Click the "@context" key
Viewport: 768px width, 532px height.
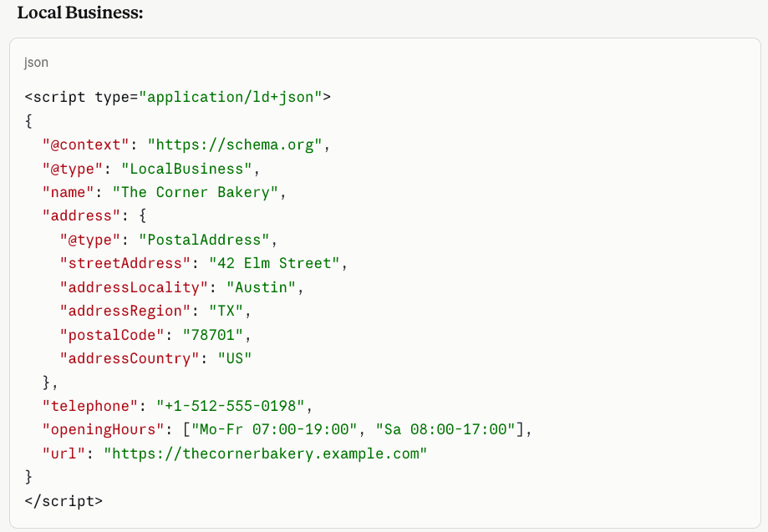point(86,144)
